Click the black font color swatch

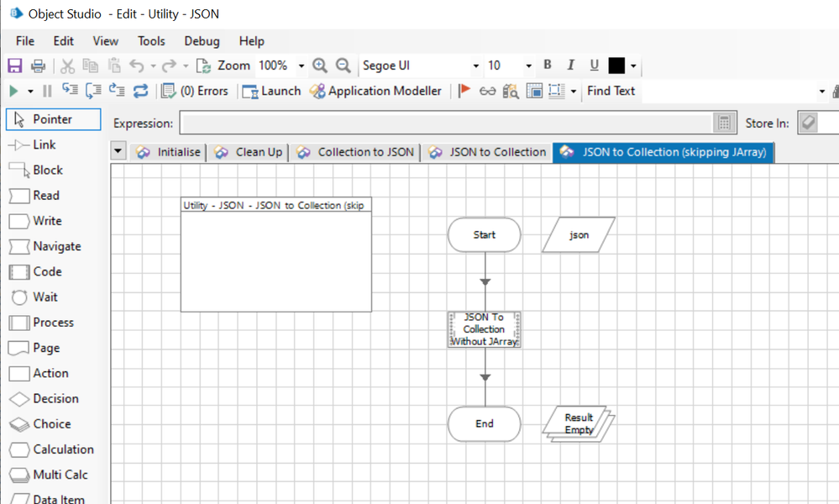[x=616, y=66]
